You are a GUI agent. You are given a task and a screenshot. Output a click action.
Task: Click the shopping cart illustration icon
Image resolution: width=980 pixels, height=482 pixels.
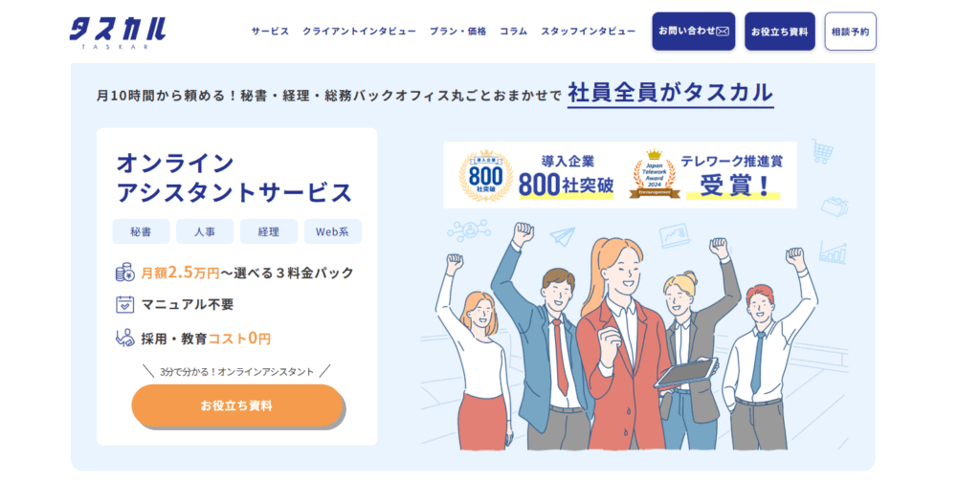coord(822,150)
